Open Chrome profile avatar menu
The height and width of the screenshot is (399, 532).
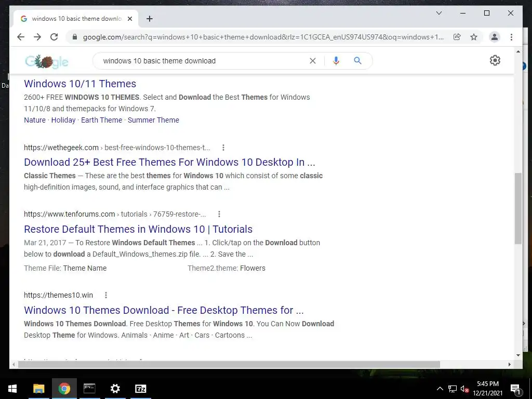click(495, 37)
